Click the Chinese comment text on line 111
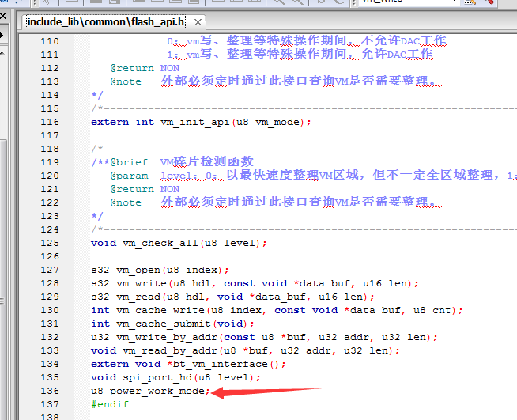Screen dimensions: 517x420 (x=300, y=55)
